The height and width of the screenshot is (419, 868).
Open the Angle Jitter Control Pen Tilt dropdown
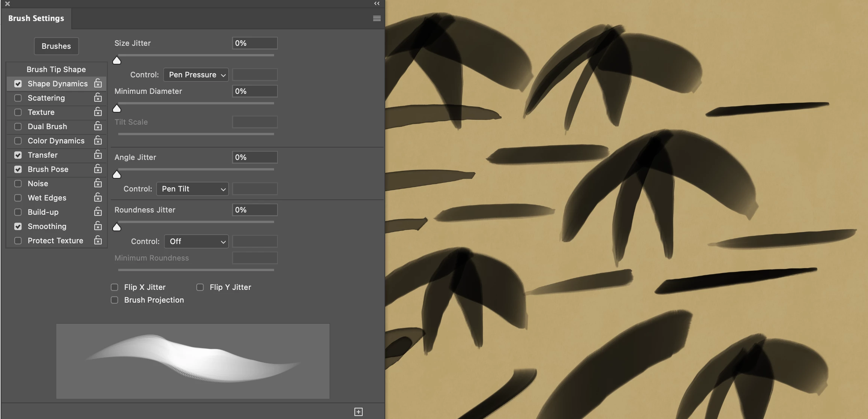192,189
